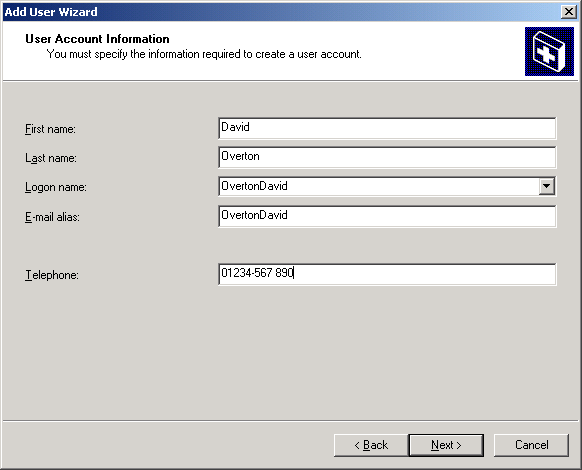
Task: Go to the Next wizard page
Action: 446,445
